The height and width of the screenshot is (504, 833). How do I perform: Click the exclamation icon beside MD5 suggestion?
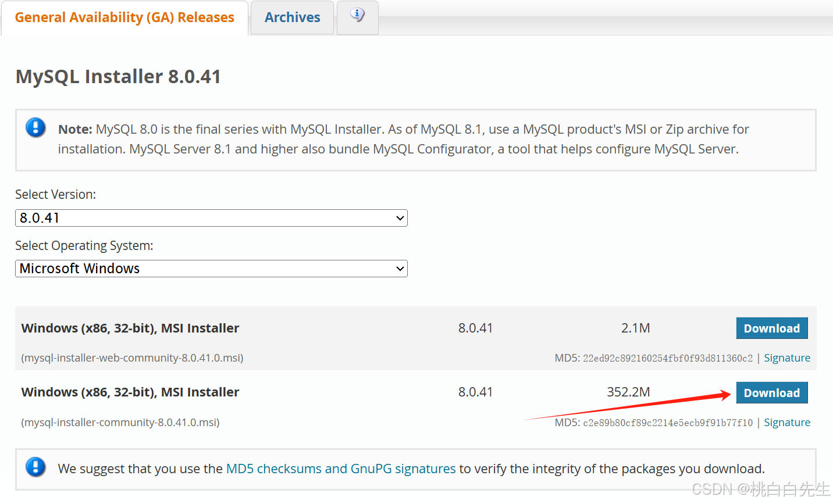pyautogui.click(x=35, y=467)
